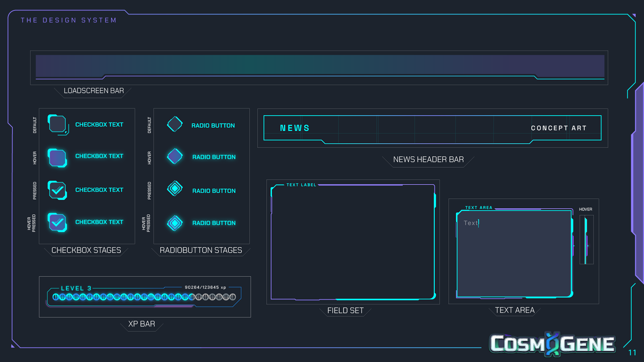
Task: Click the hover pressed diamond radio button
Action: 175,223
